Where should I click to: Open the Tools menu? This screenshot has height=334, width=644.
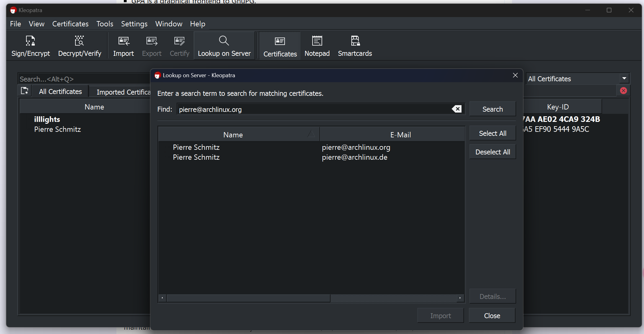click(105, 24)
